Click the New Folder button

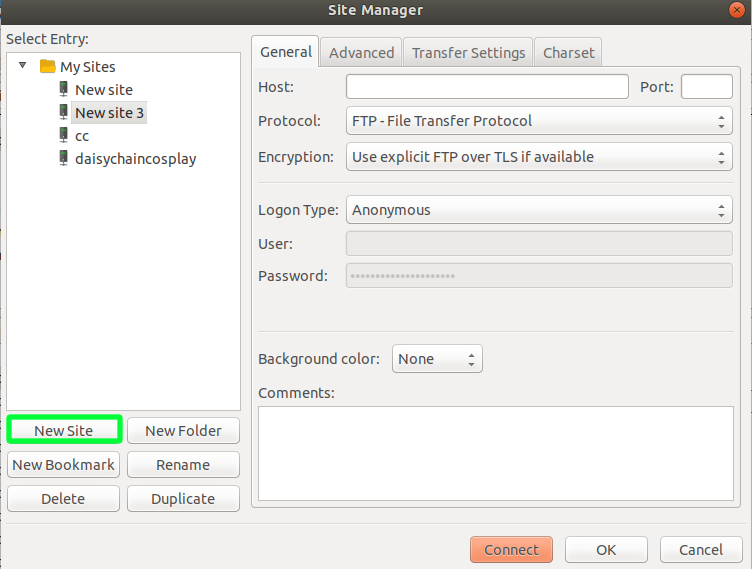coord(183,430)
